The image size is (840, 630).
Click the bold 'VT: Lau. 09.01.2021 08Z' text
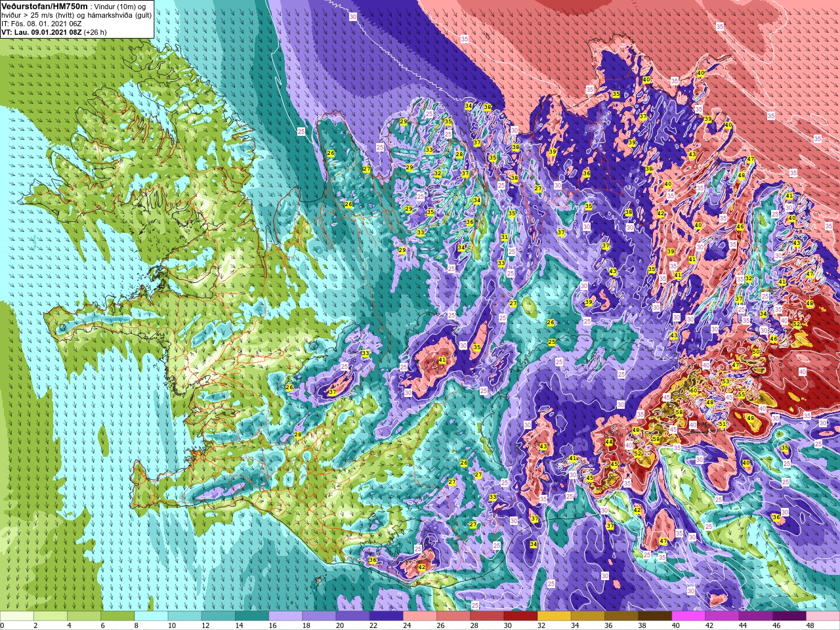[41, 32]
